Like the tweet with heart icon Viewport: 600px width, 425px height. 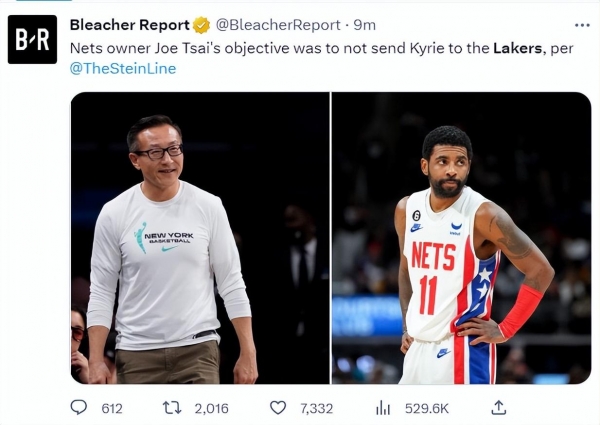(278, 408)
